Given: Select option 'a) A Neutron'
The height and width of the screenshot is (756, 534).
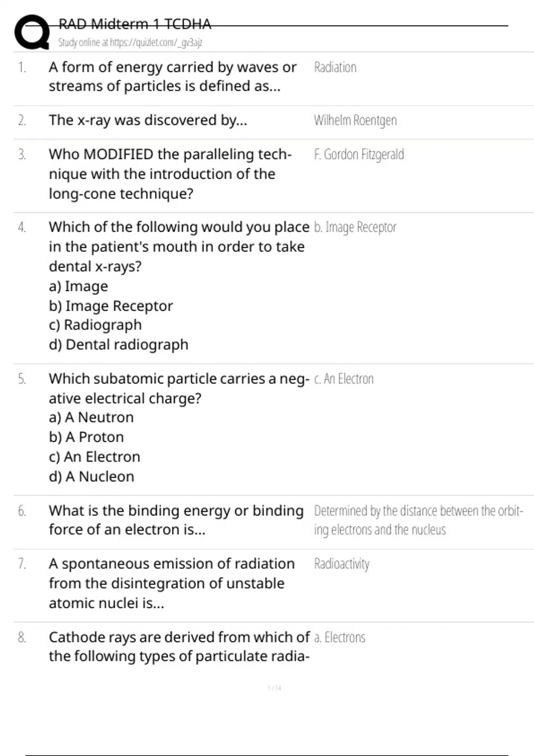Looking at the screenshot, I should pos(91,417).
